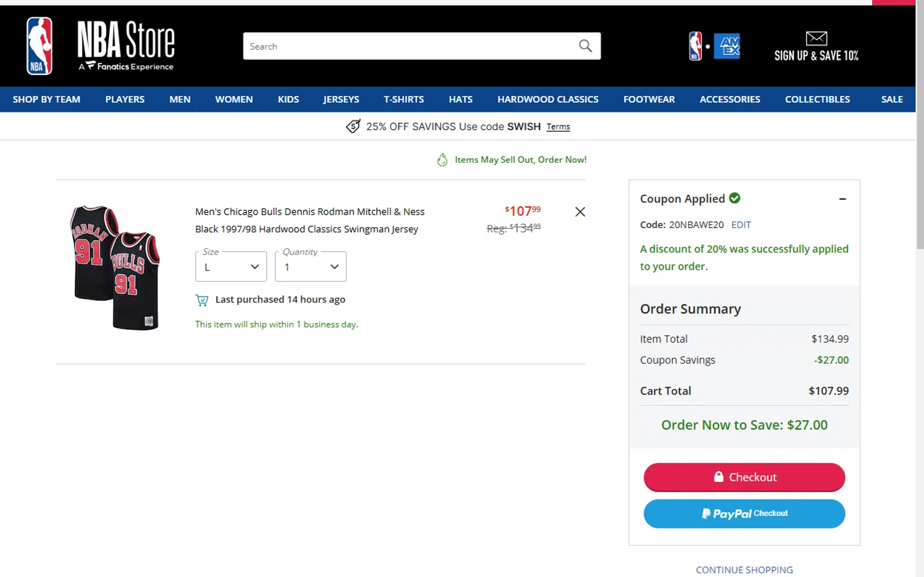Click the Rodman jersey thumbnail image
The width and height of the screenshot is (924, 577).
pos(115,268)
